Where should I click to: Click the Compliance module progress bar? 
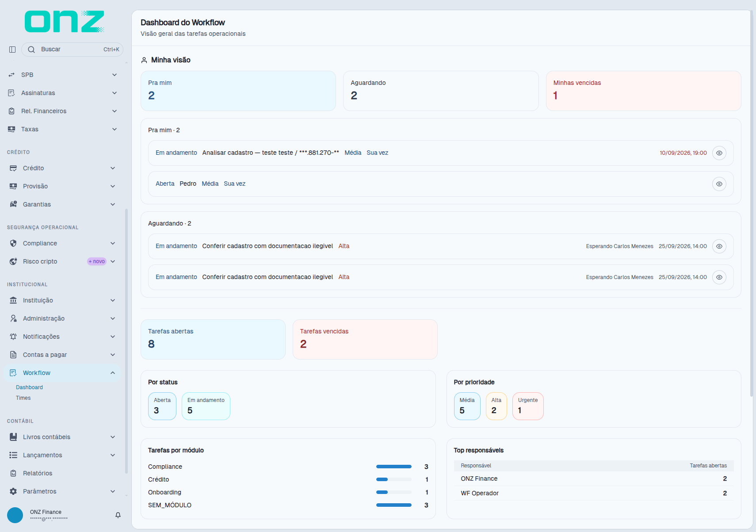[394, 467]
